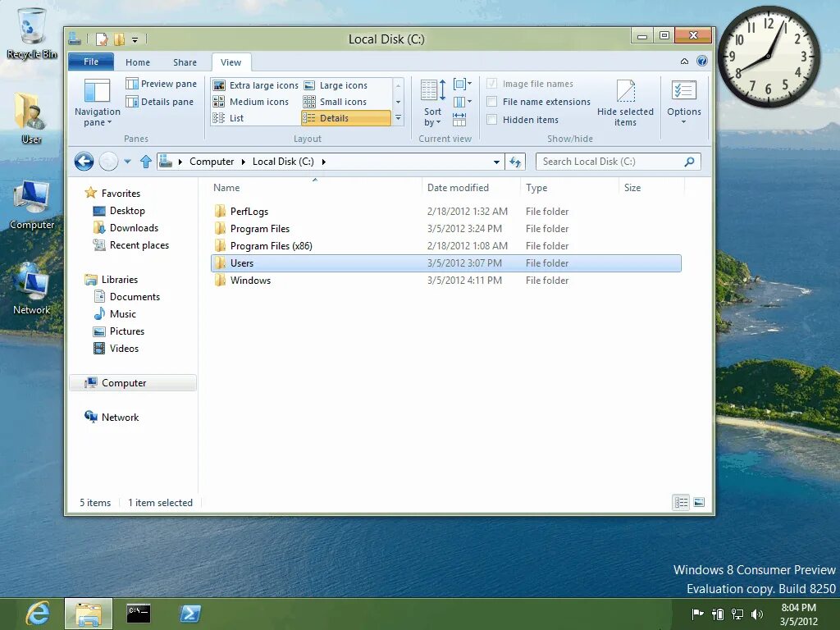Image resolution: width=840 pixels, height=630 pixels.
Task: Click the refresh button in address bar
Action: tap(516, 162)
